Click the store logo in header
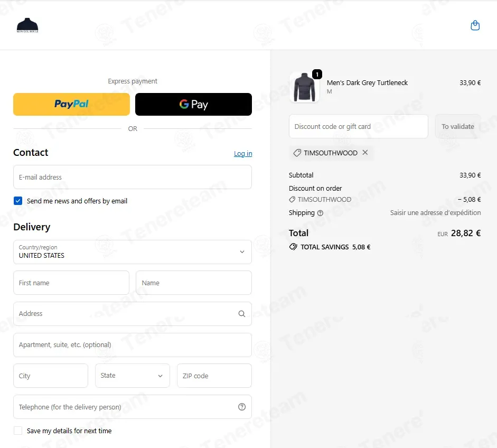 pos(27,25)
